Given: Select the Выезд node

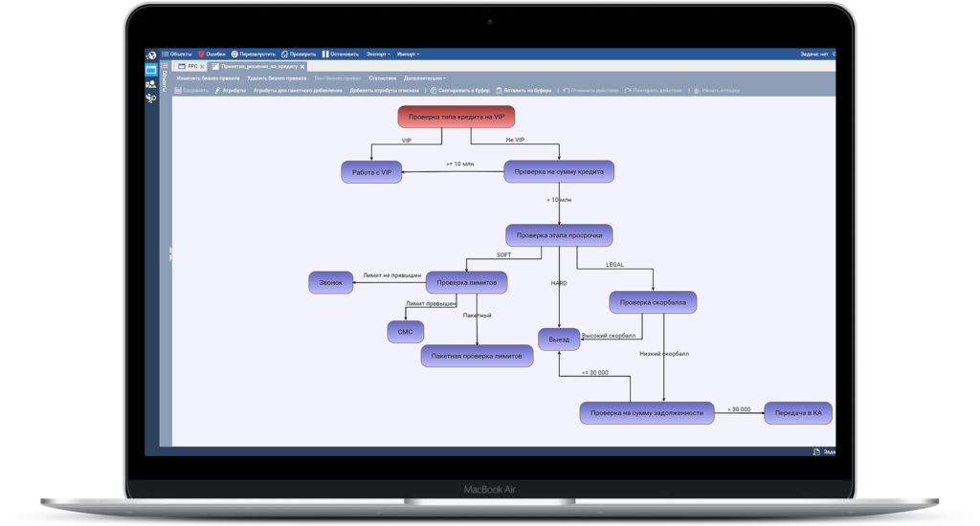Looking at the screenshot, I should tap(559, 340).
